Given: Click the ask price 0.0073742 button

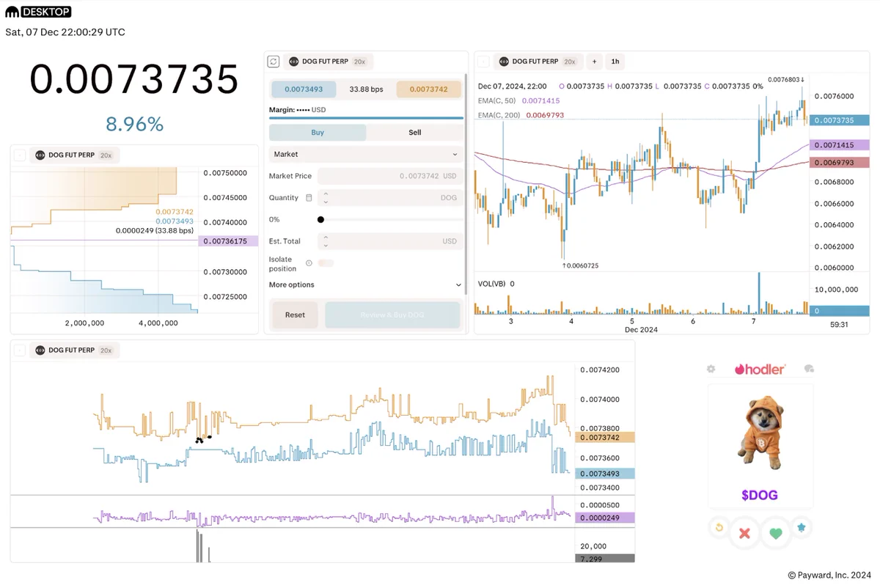Looking at the screenshot, I should pos(428,89).
